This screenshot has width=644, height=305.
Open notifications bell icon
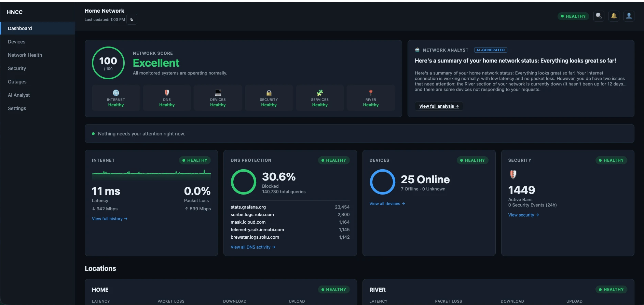(x=614, y=16)
